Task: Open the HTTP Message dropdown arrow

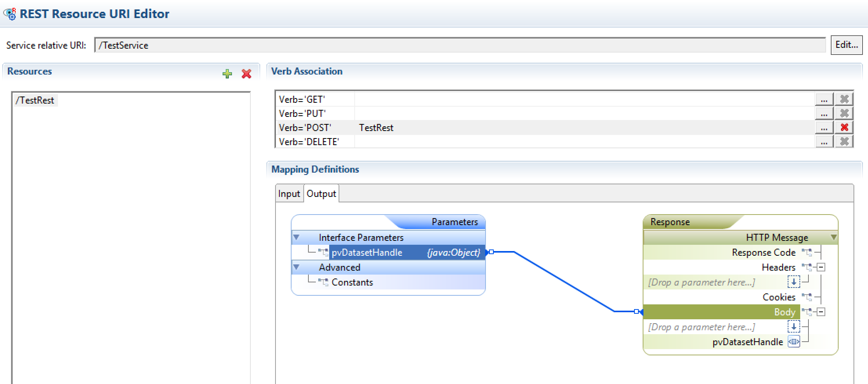Action: [833, 237]
